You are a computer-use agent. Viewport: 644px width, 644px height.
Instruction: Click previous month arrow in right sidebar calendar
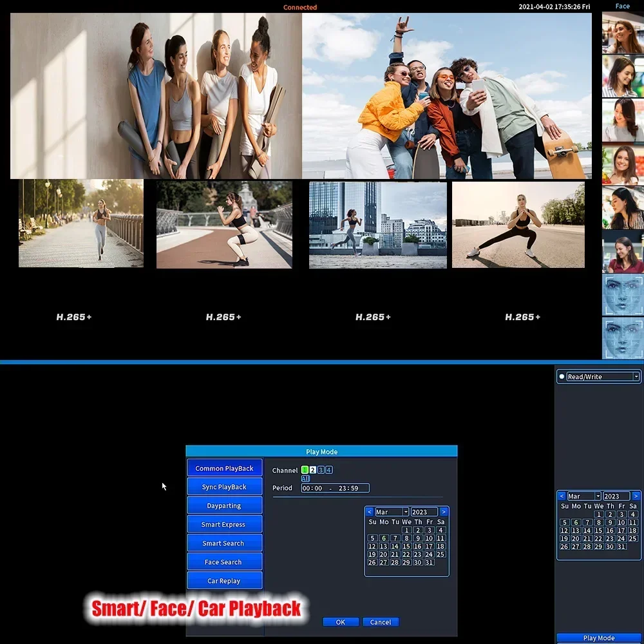click(x=562, y=497)
